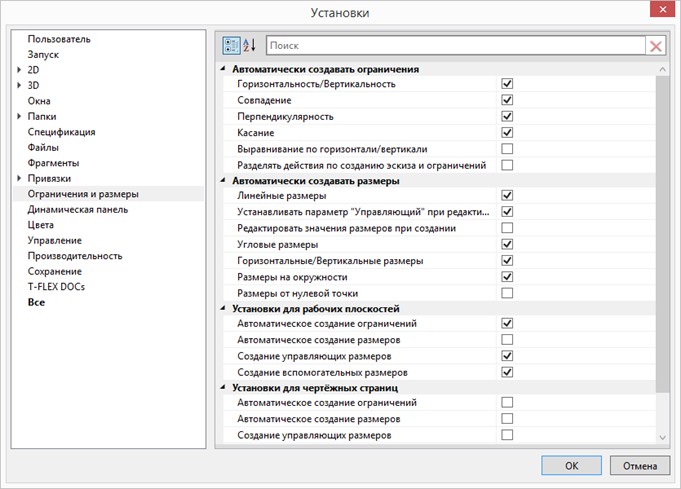
Task: Click scrollbar up arrow in settings list
Action: [x=662, y=69]
